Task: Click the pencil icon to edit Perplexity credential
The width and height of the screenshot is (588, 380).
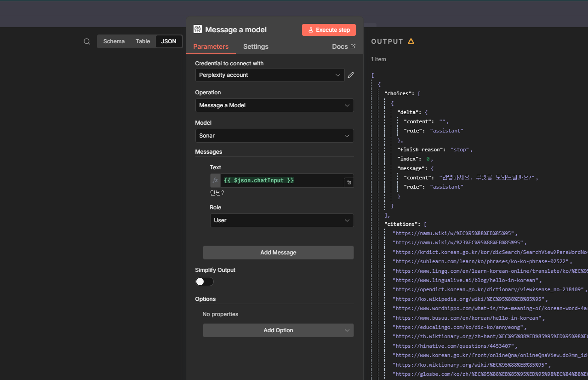Action: 351,75
